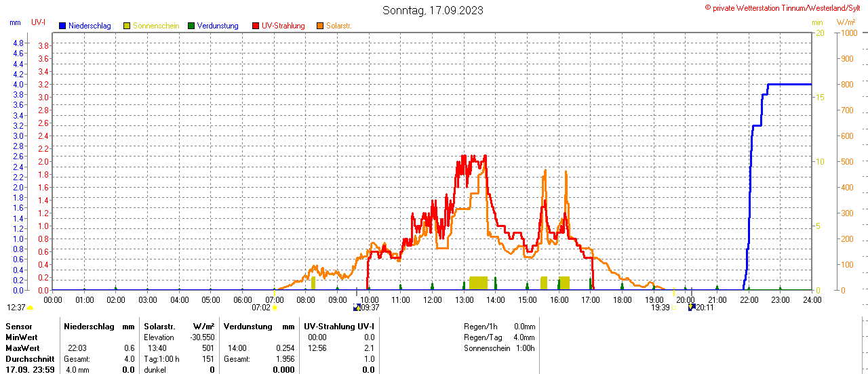Click the Regen/Tag value 4.0mm
This screenshot has height=374, width=868.
[524, 337]
